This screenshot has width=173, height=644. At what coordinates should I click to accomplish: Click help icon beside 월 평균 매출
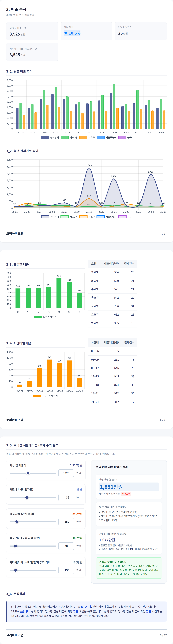coord(25,28)
